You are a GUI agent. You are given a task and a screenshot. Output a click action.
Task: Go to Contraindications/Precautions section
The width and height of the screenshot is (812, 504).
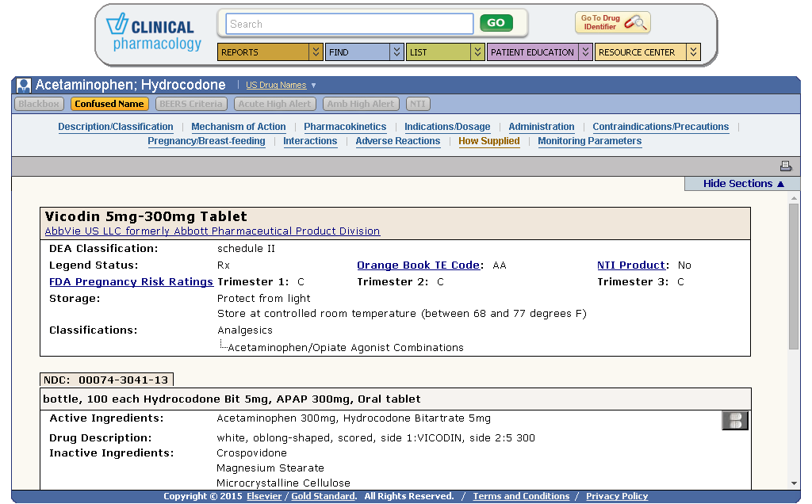click(x=661, y=127)
